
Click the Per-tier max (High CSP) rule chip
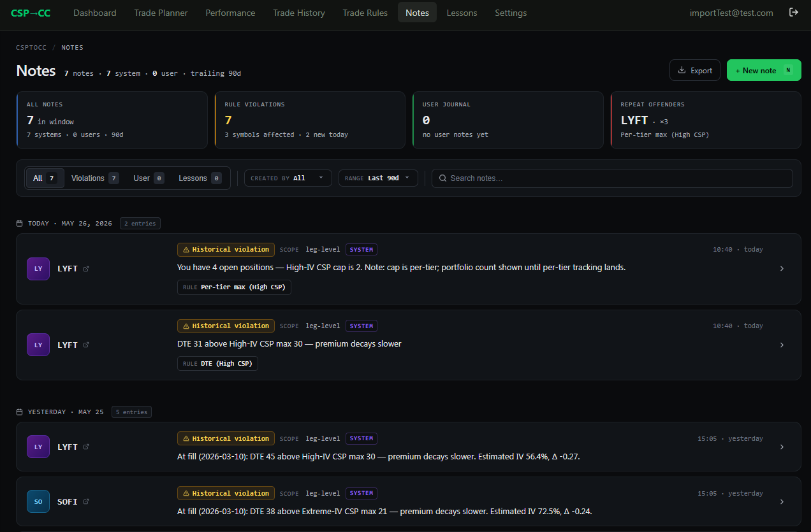[x=235, y=287]
